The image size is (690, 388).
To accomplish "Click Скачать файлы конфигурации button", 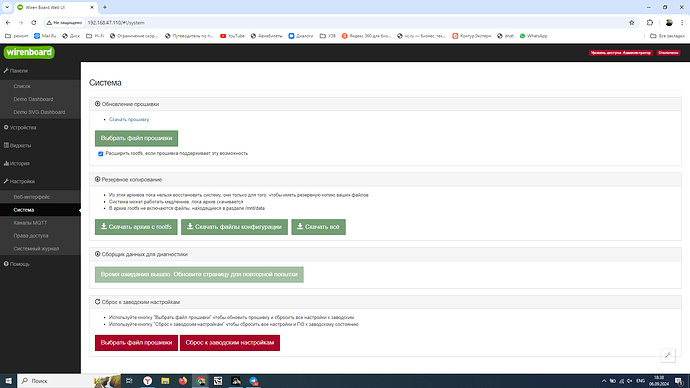I will point(234,227).
